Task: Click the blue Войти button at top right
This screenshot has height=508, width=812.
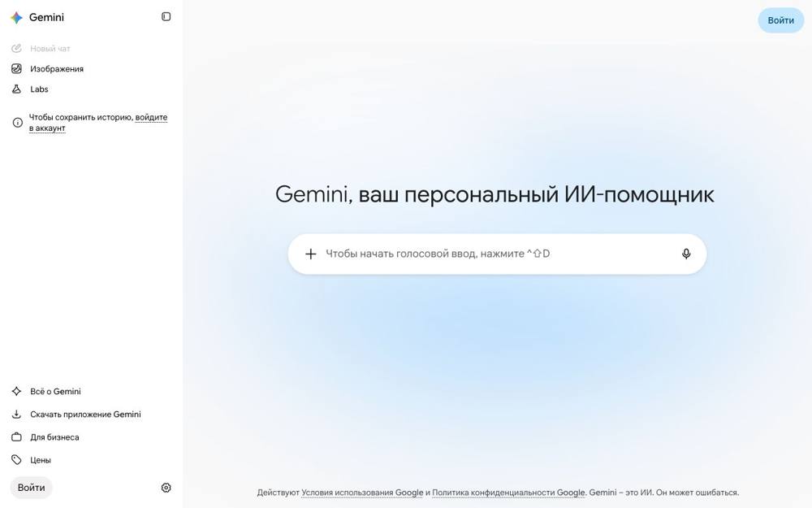Action: pos(780,20)
